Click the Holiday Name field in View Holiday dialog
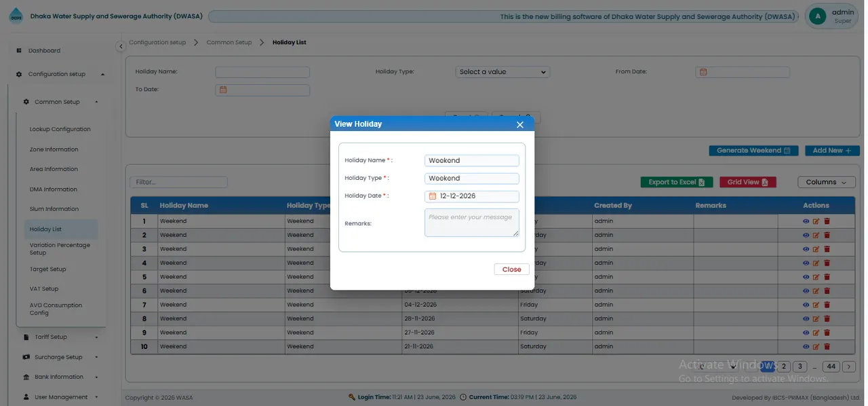This screenshot has width=868, height=406. point(472,161)
